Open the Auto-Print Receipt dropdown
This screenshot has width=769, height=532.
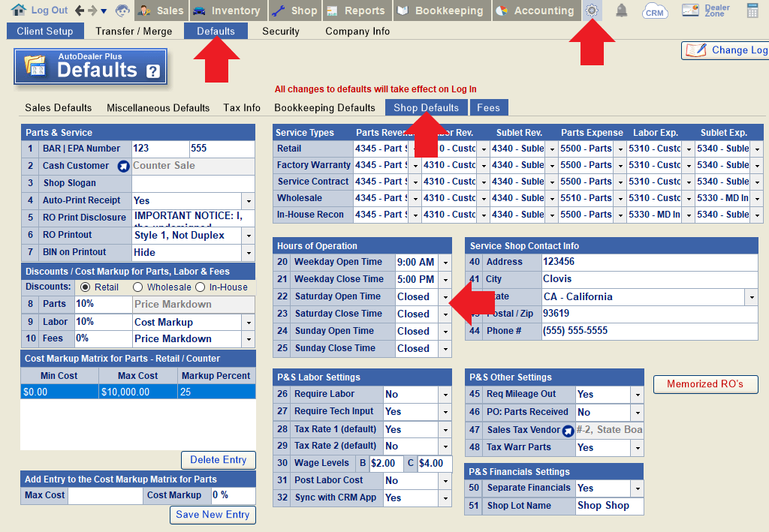249,201
